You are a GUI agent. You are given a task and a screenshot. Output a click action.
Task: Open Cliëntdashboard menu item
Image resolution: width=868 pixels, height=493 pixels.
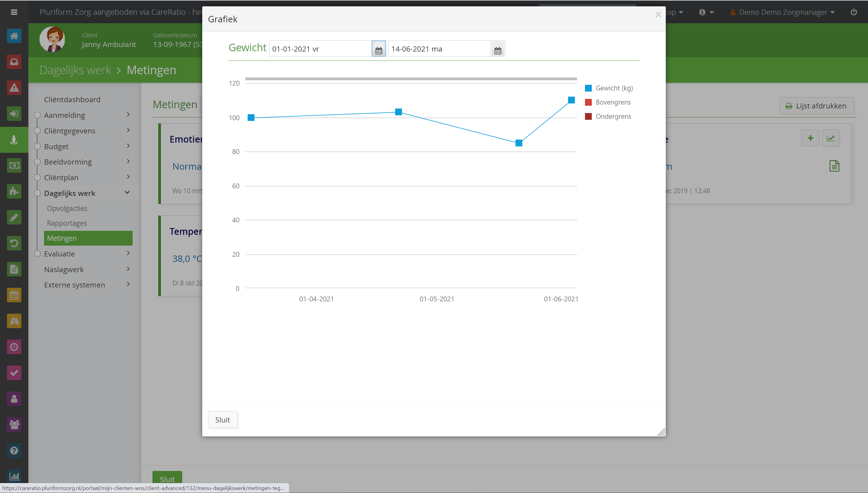pyautogui.click(x=72, y=99)
